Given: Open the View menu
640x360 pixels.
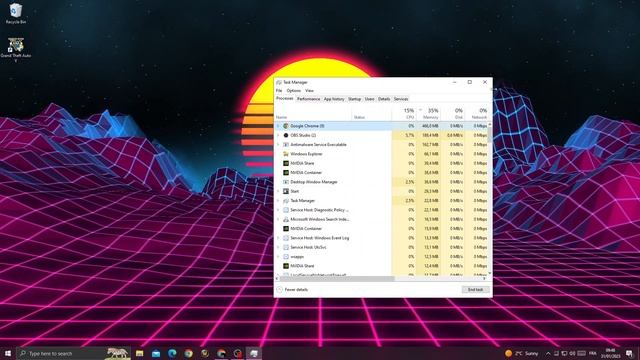Looking at the screenshot, I should tap(309, 90).
